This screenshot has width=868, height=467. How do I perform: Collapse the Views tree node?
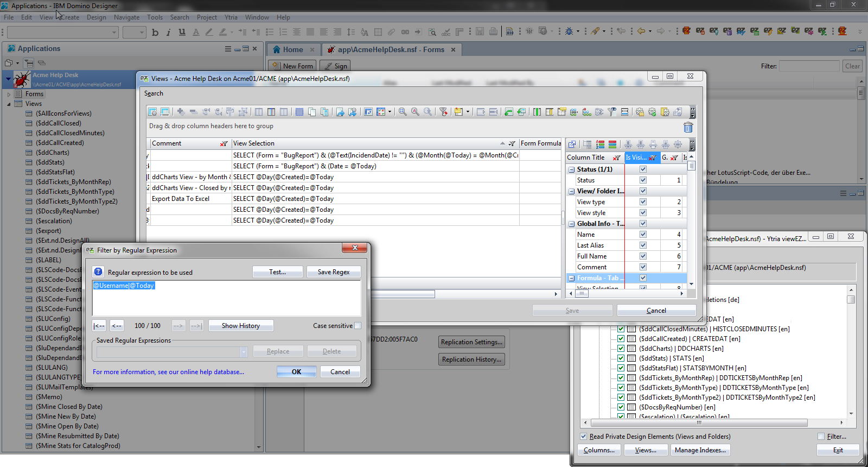click(x=9, y=104)
